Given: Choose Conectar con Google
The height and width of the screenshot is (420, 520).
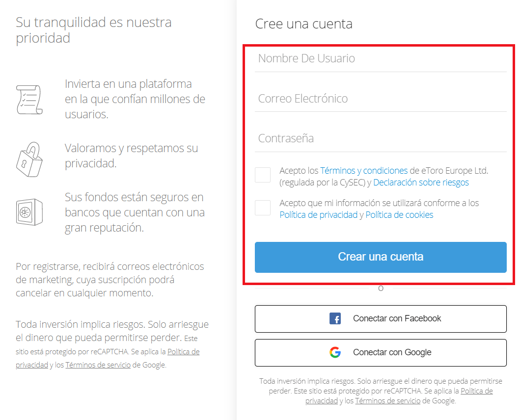Looking at the screenshot, I should point(381,352).
